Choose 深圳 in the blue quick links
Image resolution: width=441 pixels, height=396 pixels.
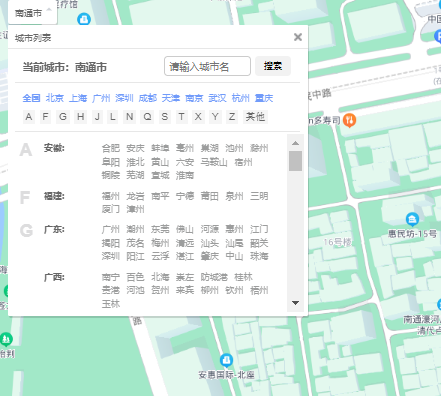click(124, 98)
